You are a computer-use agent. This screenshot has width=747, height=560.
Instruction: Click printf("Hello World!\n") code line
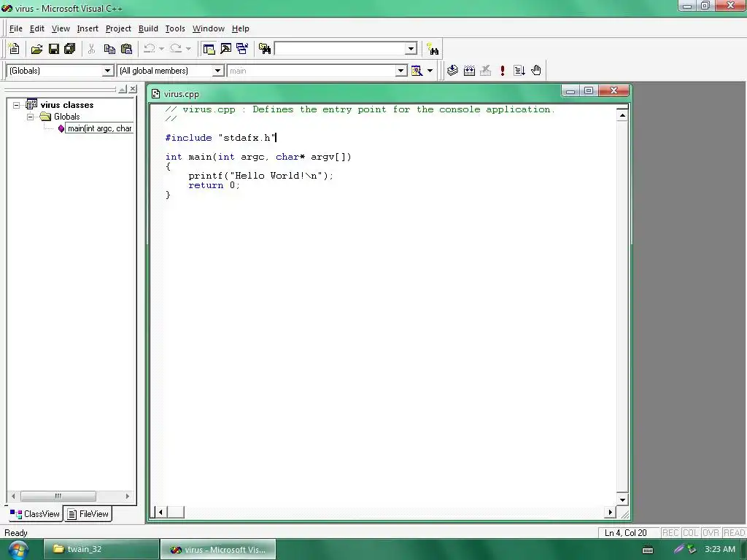[261, 176]
